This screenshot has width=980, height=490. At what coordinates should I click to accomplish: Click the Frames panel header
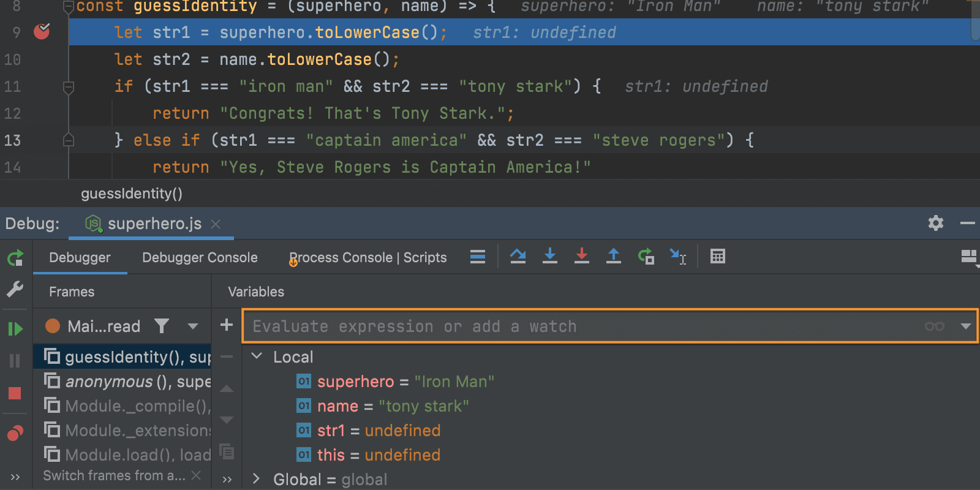(72, 292)
